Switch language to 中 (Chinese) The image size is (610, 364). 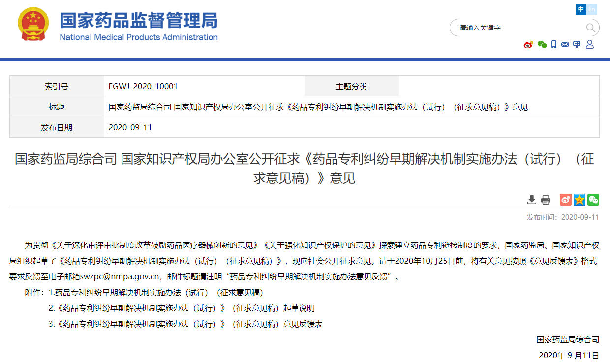(x=581, y=9)
